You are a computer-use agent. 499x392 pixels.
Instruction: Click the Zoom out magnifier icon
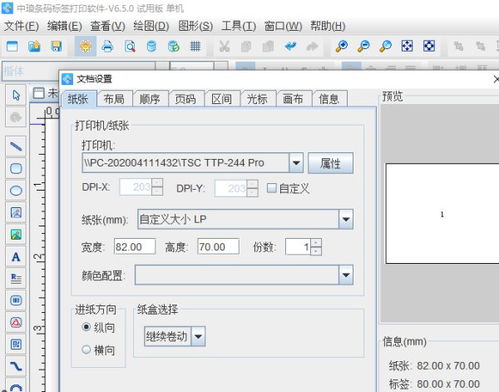pyautogui.click(x=363, y=46)
